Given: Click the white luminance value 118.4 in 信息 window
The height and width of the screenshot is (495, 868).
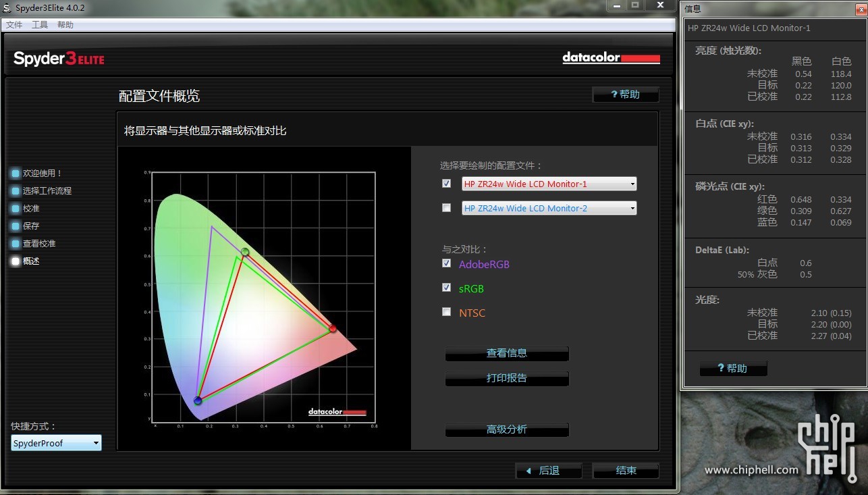Looking at the screenshot, I should pyautogui.click(x=841, y=74).
